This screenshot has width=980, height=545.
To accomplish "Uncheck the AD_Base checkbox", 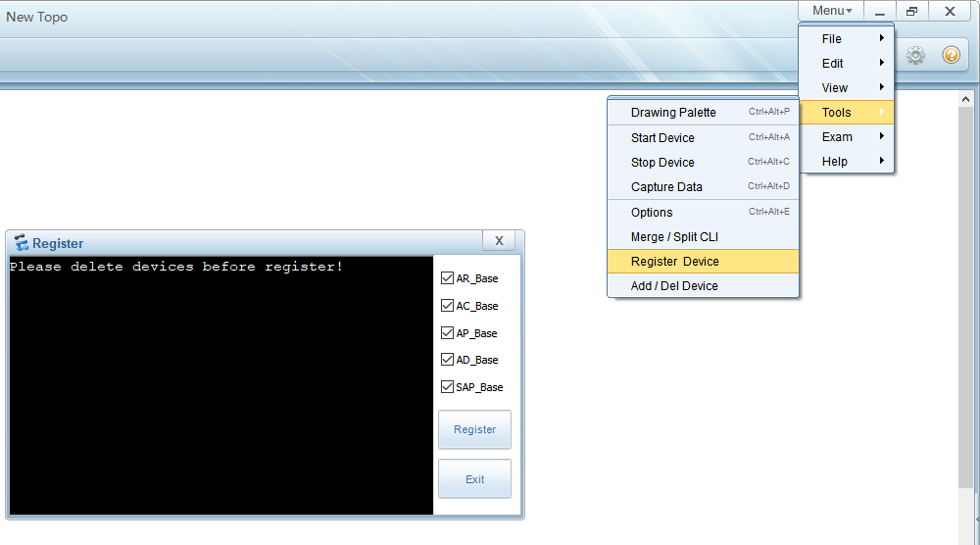I will click(448, 360).
